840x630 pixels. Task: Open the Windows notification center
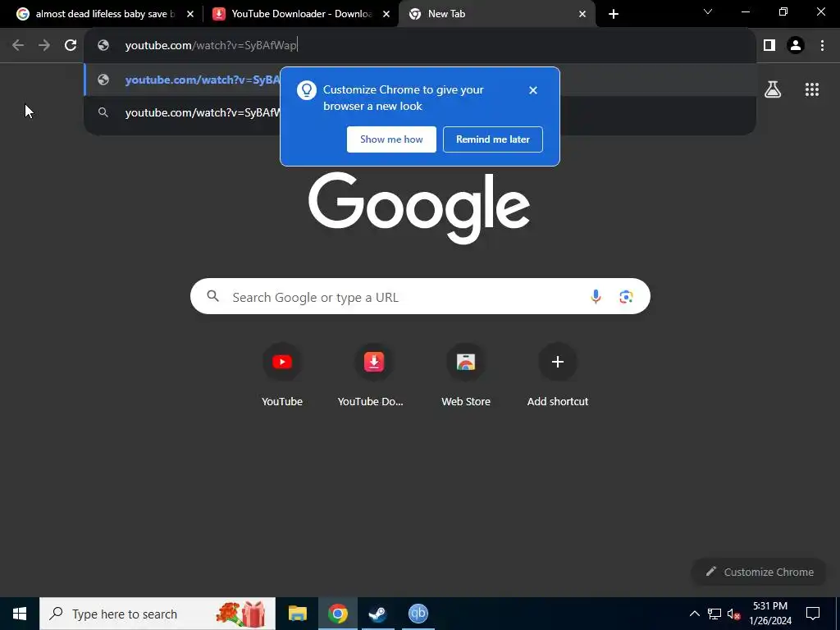[813, 614]
